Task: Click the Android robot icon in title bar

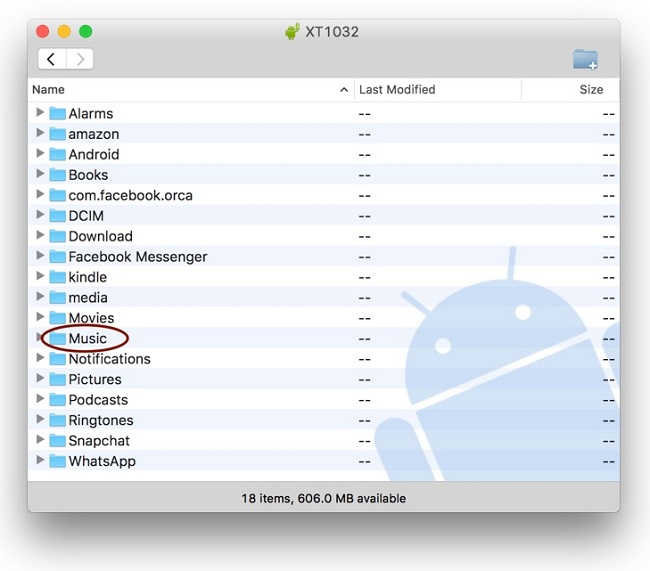Action: tap(292, 32)
